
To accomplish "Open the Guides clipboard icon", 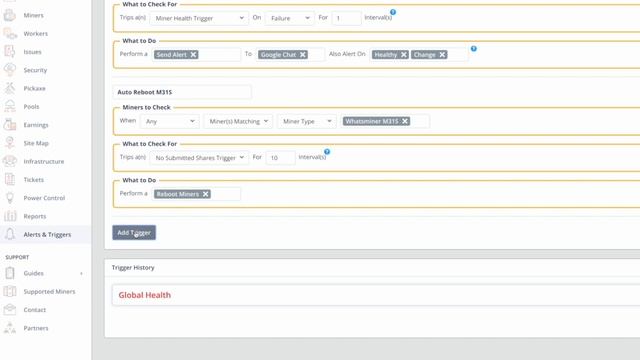I will 9,273.
